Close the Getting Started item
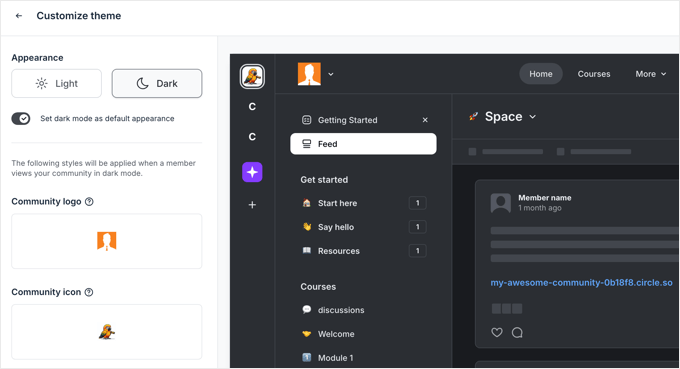 point(425,120)
